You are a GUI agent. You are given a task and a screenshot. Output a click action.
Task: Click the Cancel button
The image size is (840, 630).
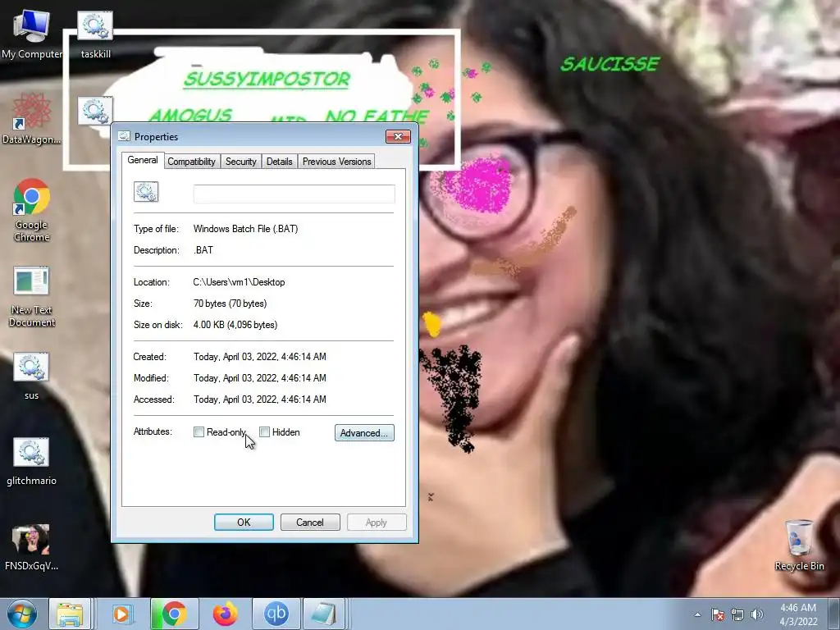tap(310, 523)
